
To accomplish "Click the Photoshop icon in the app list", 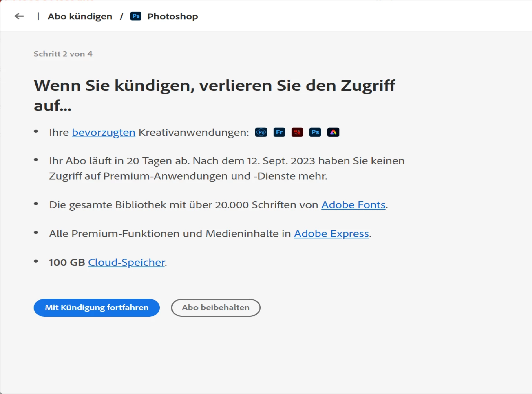I will [x=315, y=132].
